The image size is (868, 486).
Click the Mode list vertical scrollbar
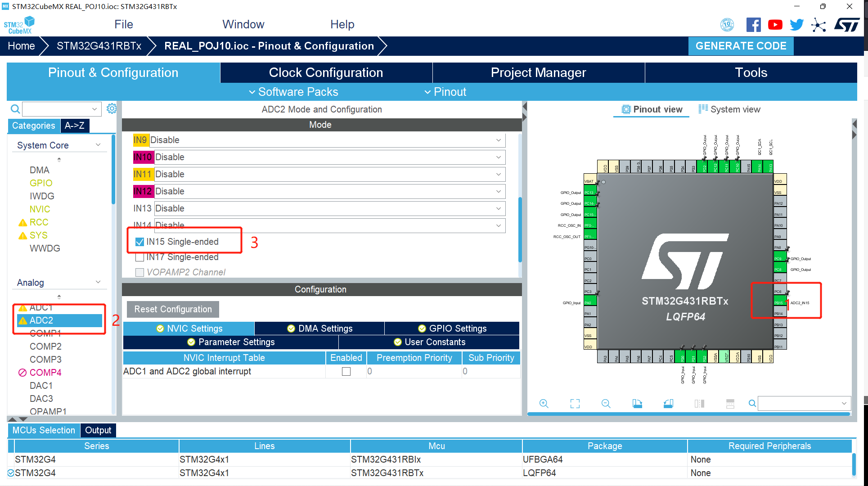[520, 229]
